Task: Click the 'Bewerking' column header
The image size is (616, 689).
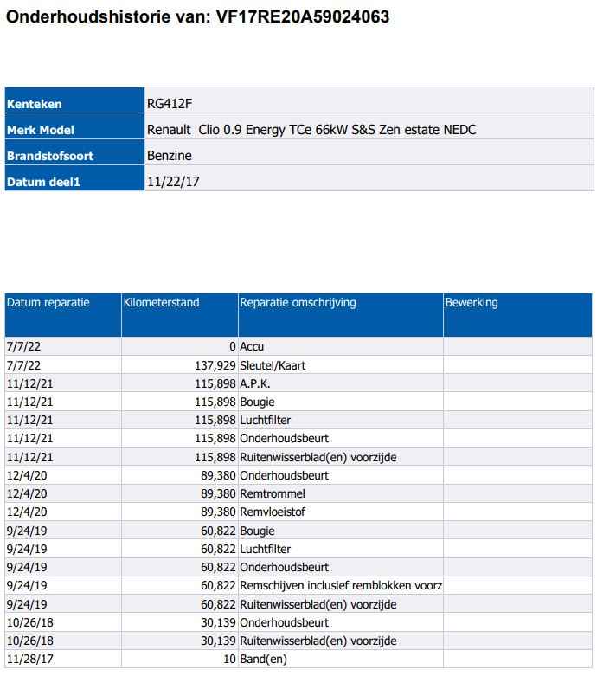Action: pos(517,314)
